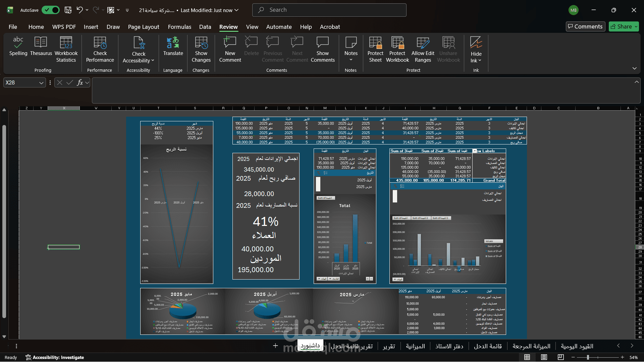Adjust the zoom slider handle

[x=588, y=357]
